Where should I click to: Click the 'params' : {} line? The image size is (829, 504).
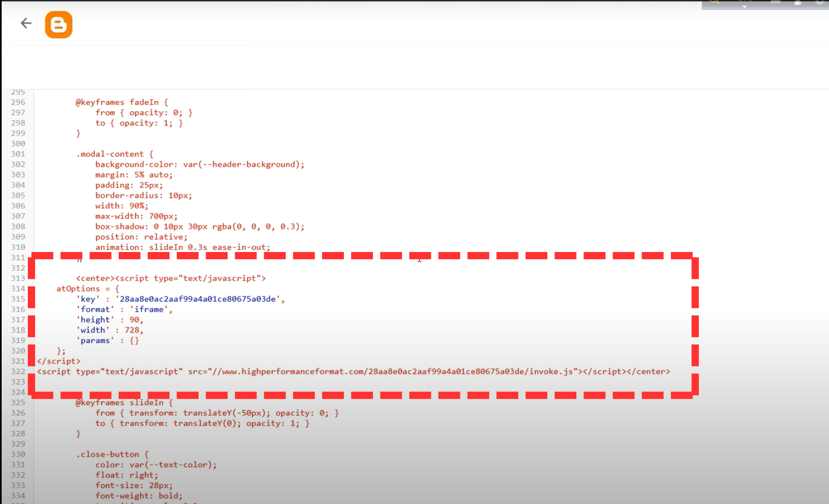(108, 341)
